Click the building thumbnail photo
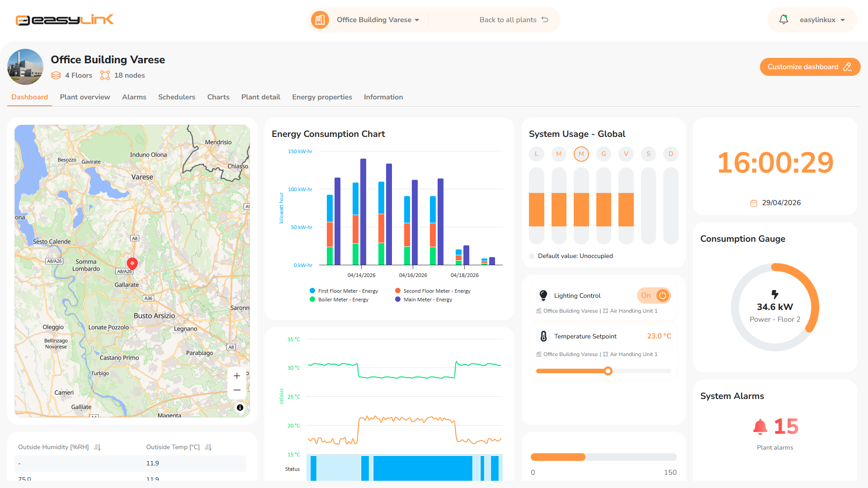Image resolution: width=868 pixels, height=488 pixels. tap(25, 67)
